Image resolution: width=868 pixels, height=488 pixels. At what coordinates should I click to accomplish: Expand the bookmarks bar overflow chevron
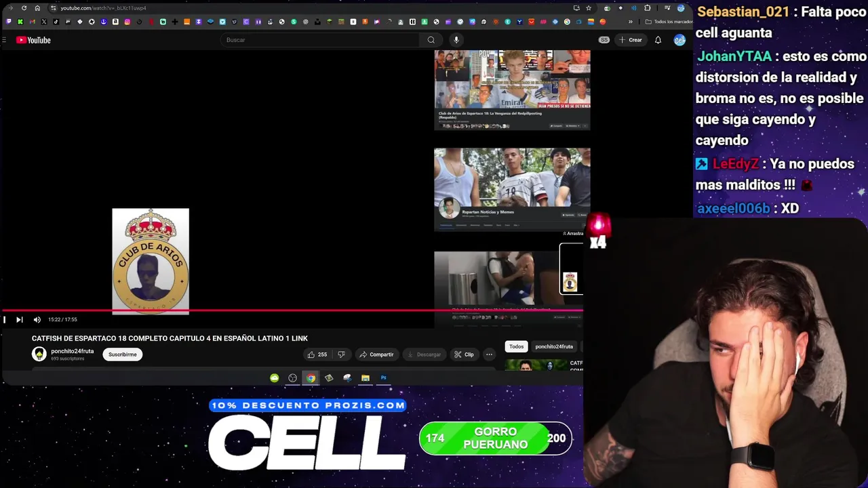[631, 22]
